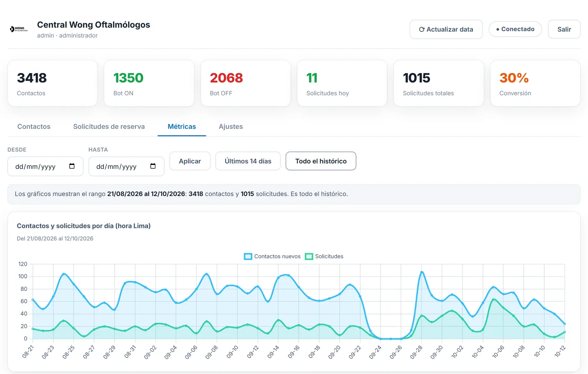588x374 pixels.
Task: Click the Conectado status button
Action: 515,29
